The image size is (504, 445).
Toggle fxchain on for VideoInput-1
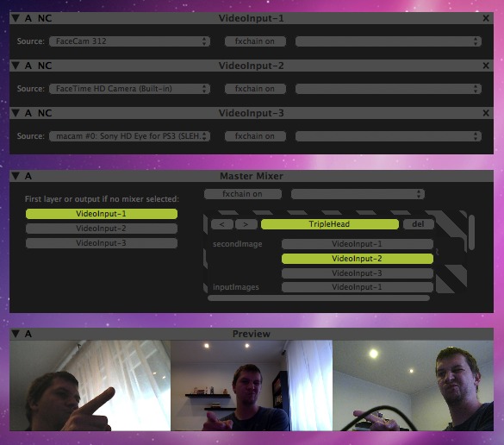coord(255,41)
